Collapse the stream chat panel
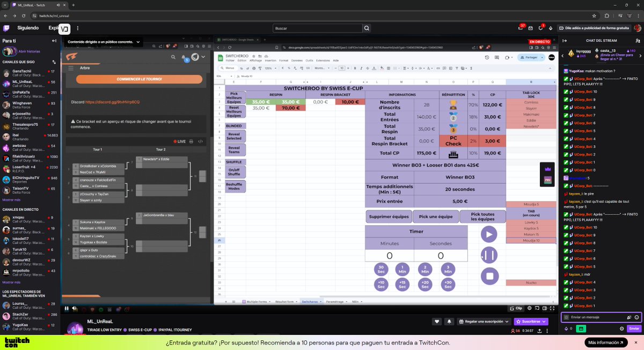644x350 pixels. pyautogui.click(x=565, y=41)
